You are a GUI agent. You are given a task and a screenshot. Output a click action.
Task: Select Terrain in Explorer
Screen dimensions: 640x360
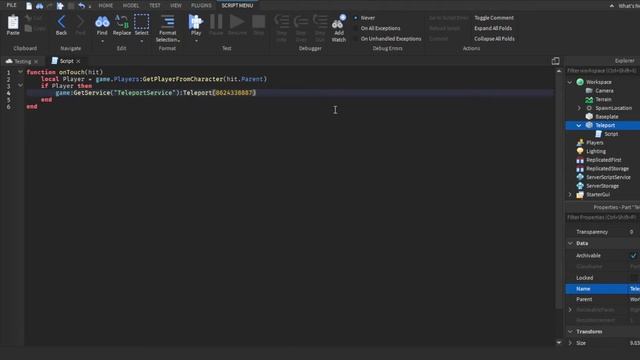click(x=603, y=99)
